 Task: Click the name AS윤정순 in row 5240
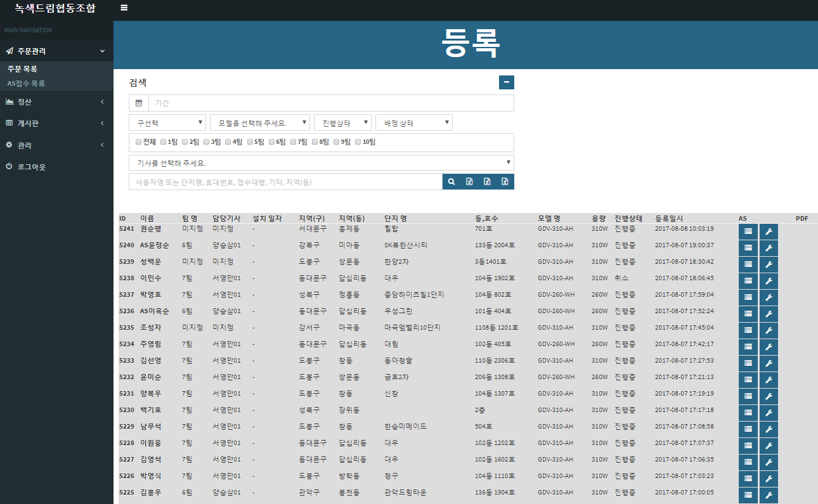click(x=155, y=245)
